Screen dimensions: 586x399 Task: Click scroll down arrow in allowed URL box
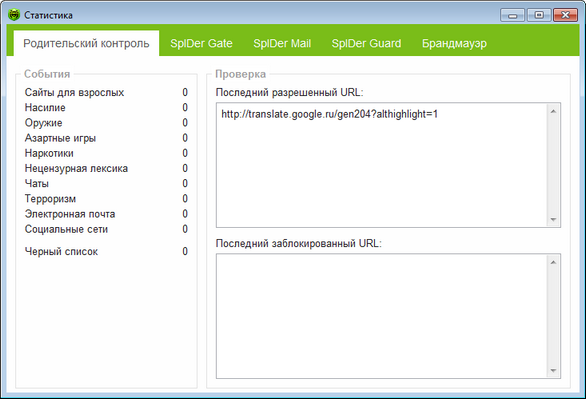point(553,220)
